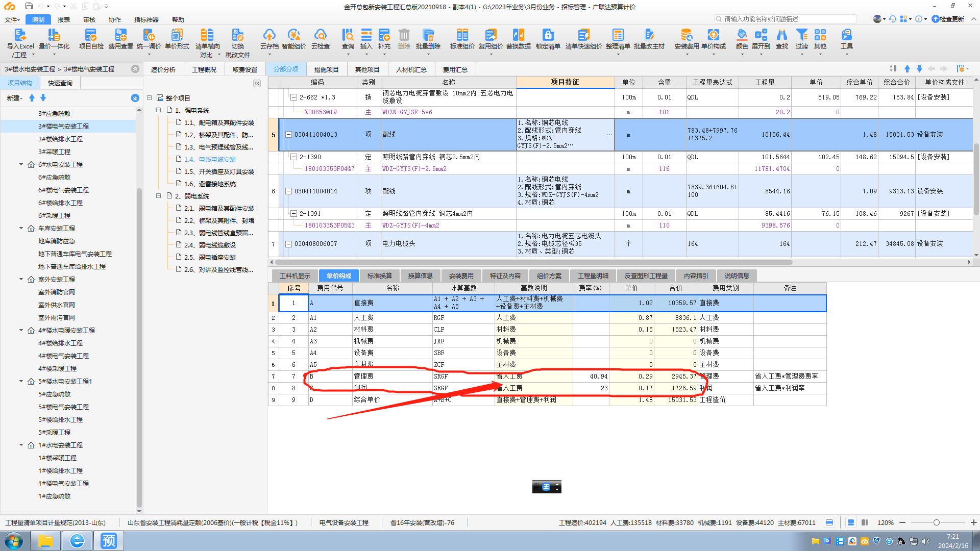The image size is (980, 551).
Task: Switch to 人材机汇总 tab
Action: point(411,69)
